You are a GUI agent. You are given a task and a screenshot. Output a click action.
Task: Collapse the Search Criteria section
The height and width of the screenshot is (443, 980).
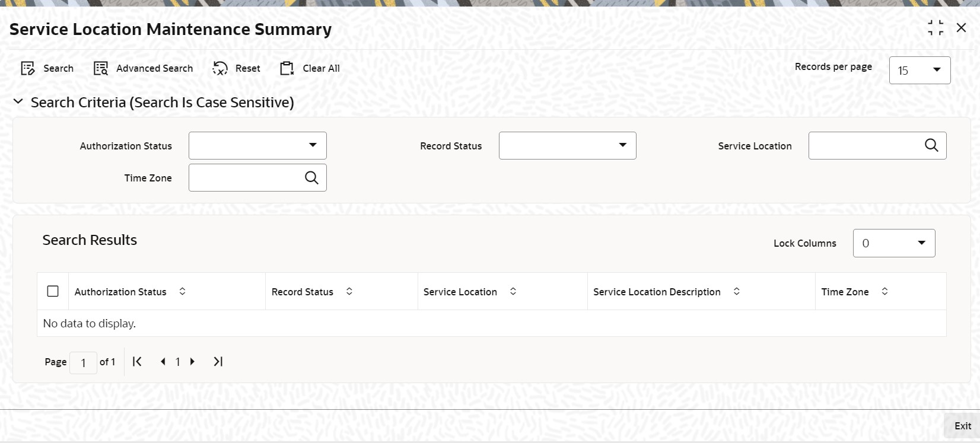(18, 102)
